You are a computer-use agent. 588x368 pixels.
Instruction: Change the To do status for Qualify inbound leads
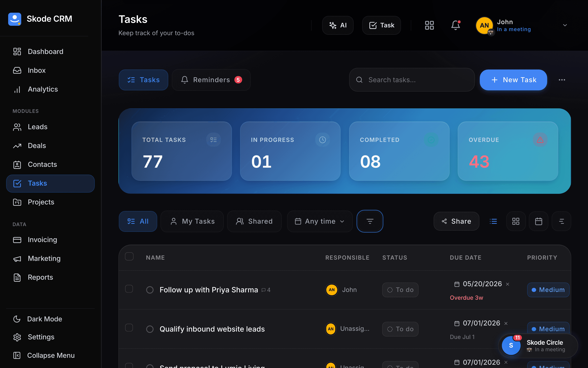coord(400,329)
